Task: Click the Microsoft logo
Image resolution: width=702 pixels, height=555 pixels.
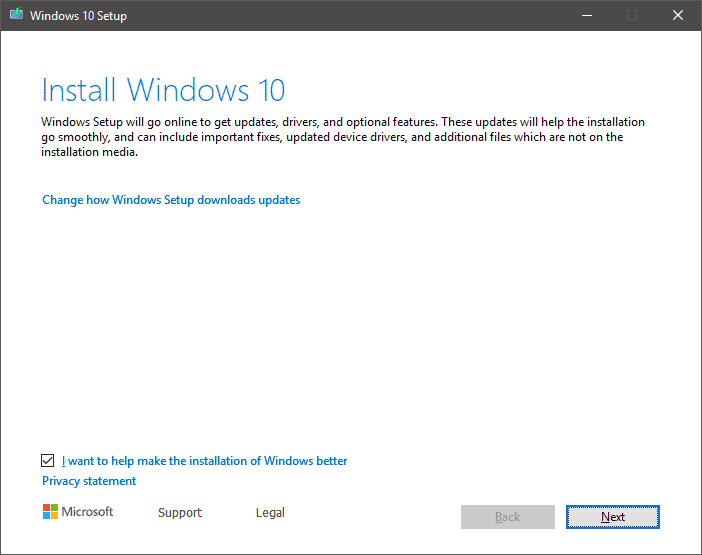Action: [78, 512]
